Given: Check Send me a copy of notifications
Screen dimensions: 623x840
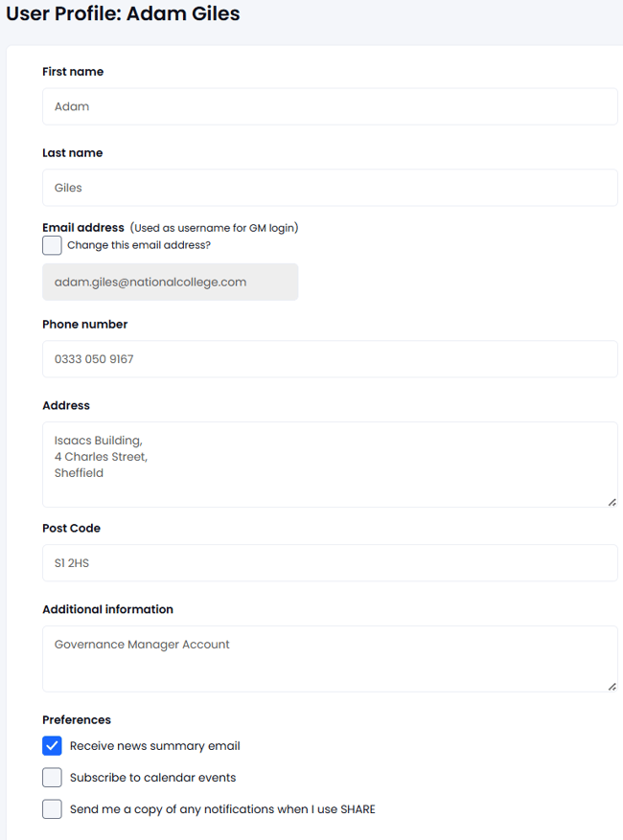Looking at the screenshot, I should tap(52, 809).
